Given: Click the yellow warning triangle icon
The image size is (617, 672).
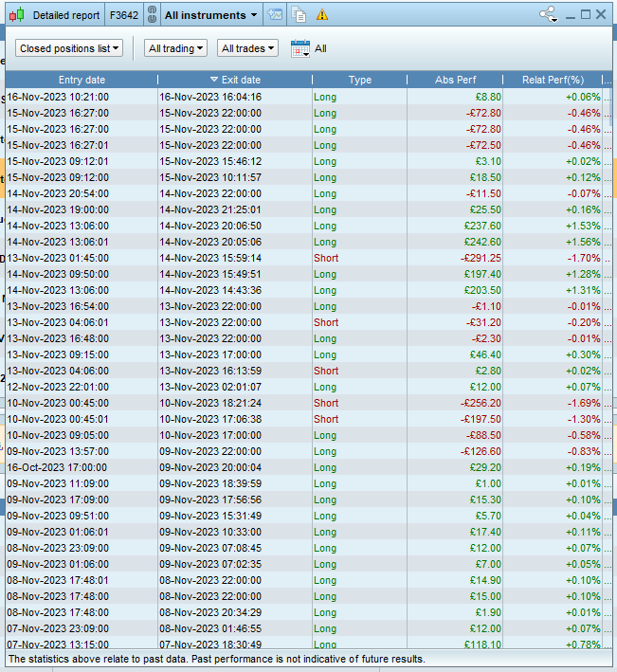Looking at the screenshot, I should 322,15.
